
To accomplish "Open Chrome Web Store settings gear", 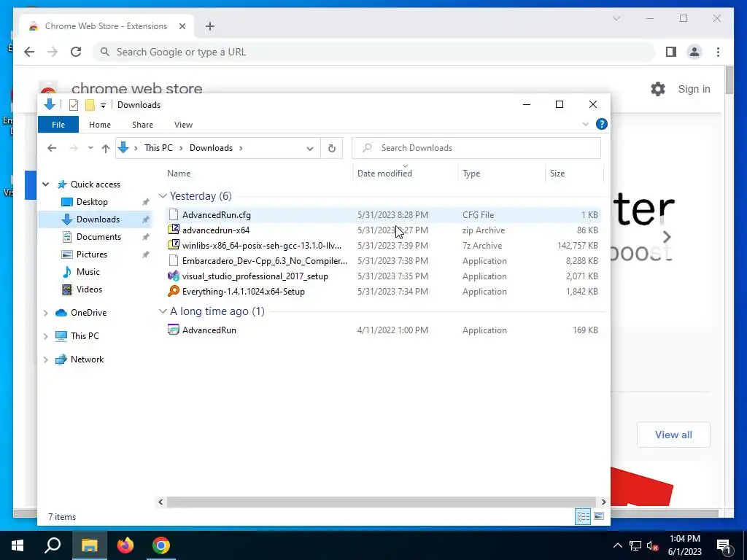I will [x=658, y=89].
